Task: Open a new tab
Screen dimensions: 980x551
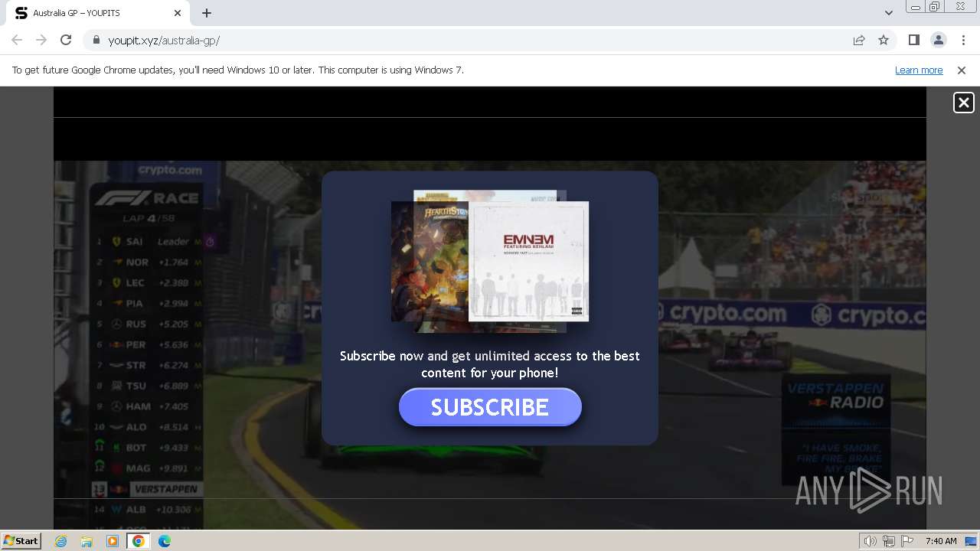Action: click(x=207, y=13)
